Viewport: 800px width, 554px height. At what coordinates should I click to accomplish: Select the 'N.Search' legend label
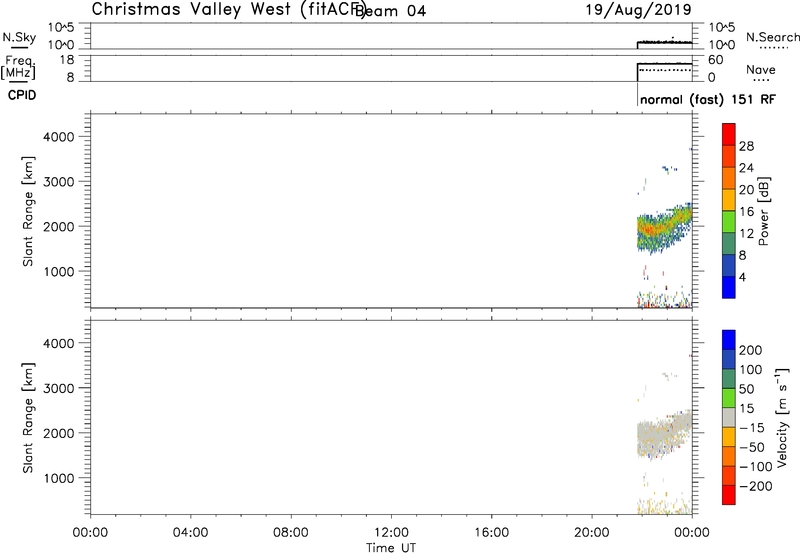tap(772, 37)
